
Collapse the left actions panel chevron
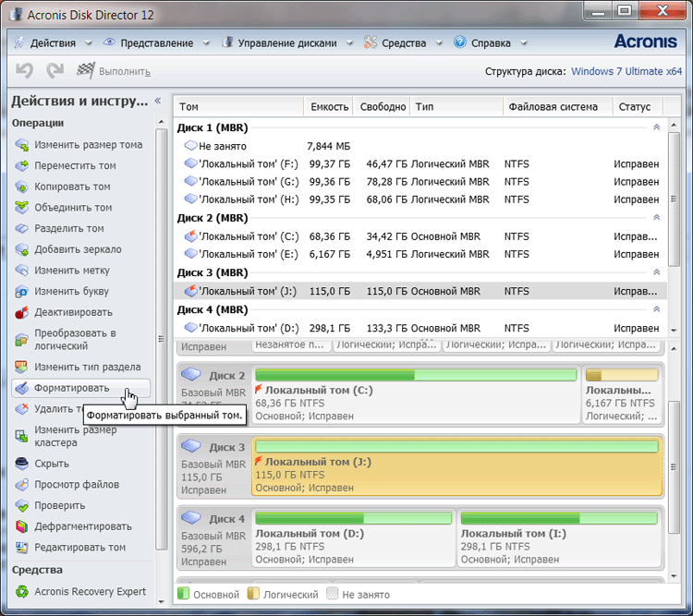(157, 101)
